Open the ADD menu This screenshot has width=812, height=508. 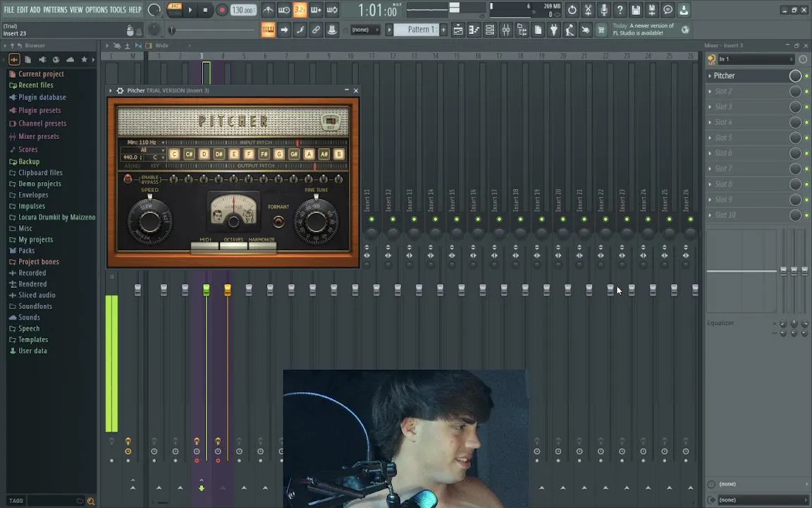[35, 10]
